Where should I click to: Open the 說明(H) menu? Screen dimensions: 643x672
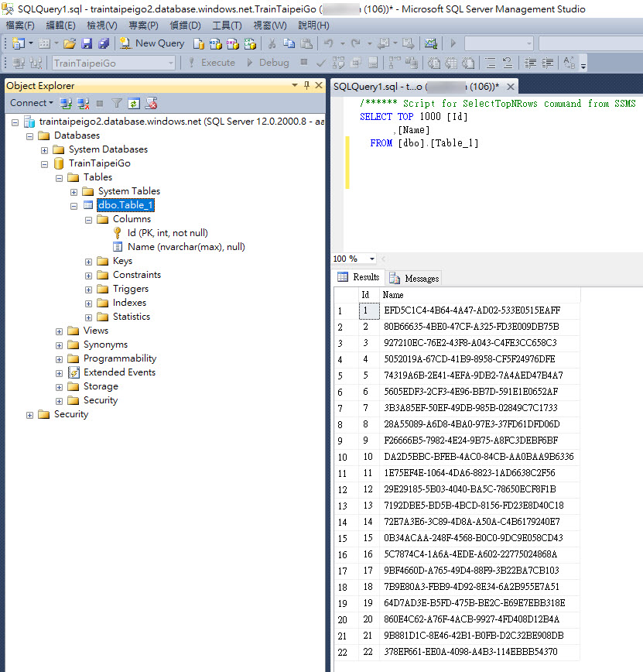click(x=313, y=26)
